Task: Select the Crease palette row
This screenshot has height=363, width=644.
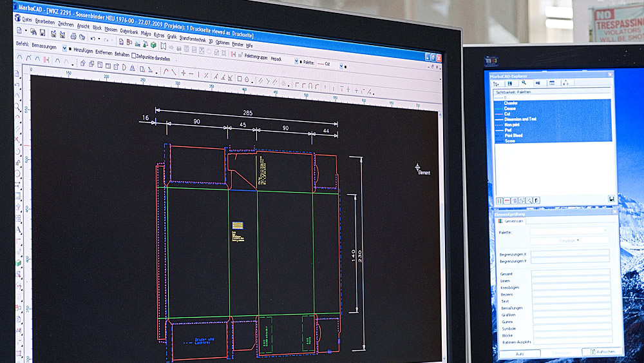Action: click(x=553, y=108)
